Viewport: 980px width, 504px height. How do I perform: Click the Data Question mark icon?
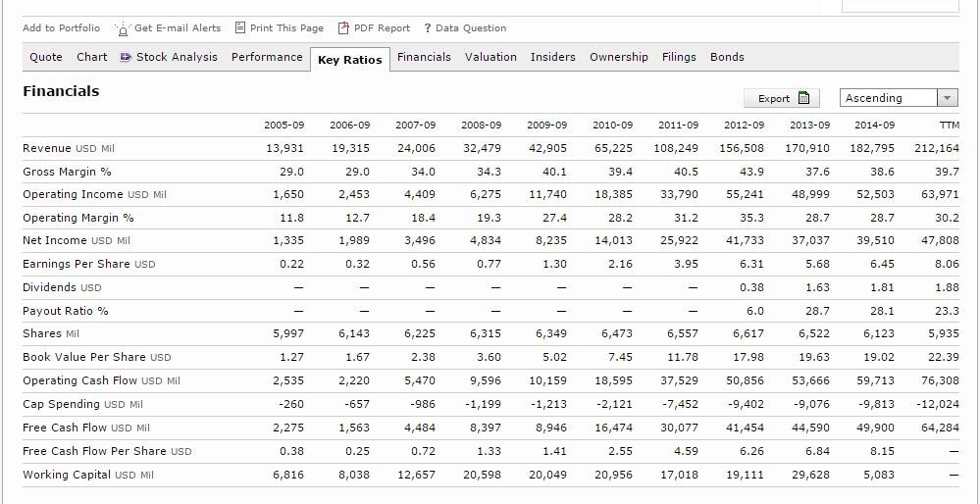[428, 28]
